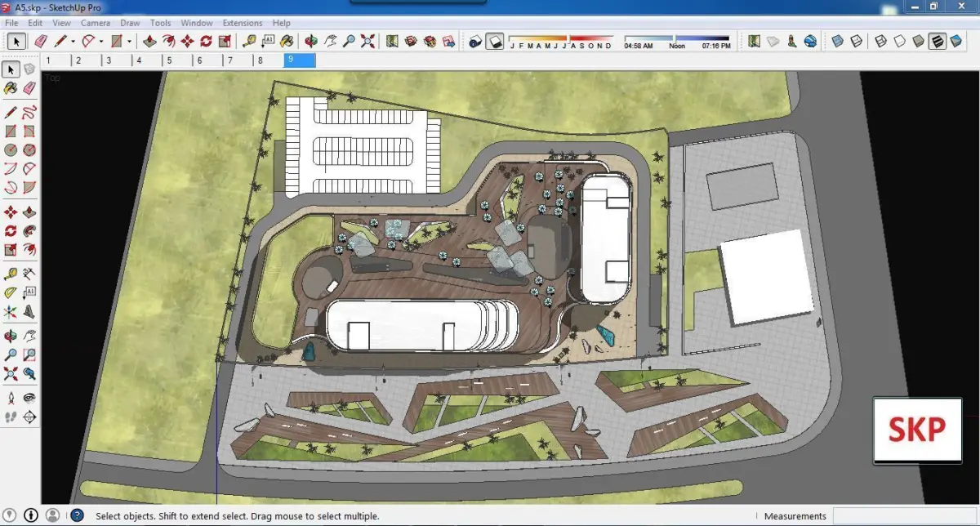Viewport: 980px width, 526px height.
Task: Open the File menu
Action: point(11,23)
